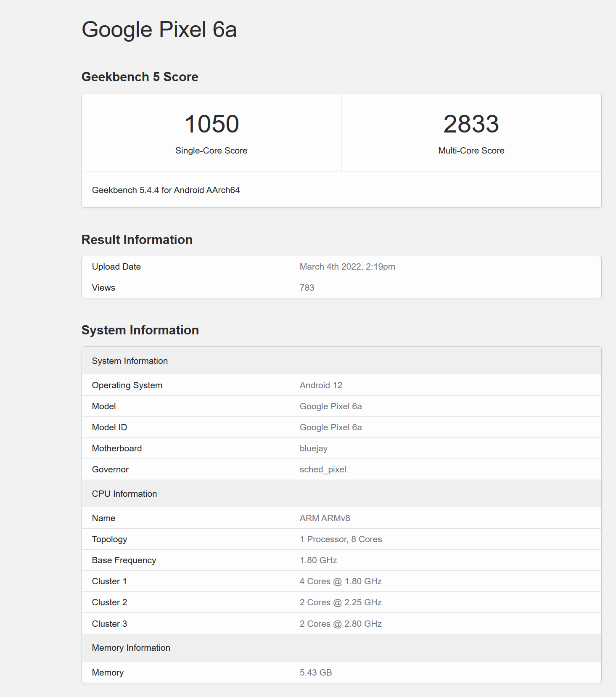This screenshot has height=697, width=616.
Task: Select the 2 Cores @ 2.80 GHz value
Action: (341, 624)
